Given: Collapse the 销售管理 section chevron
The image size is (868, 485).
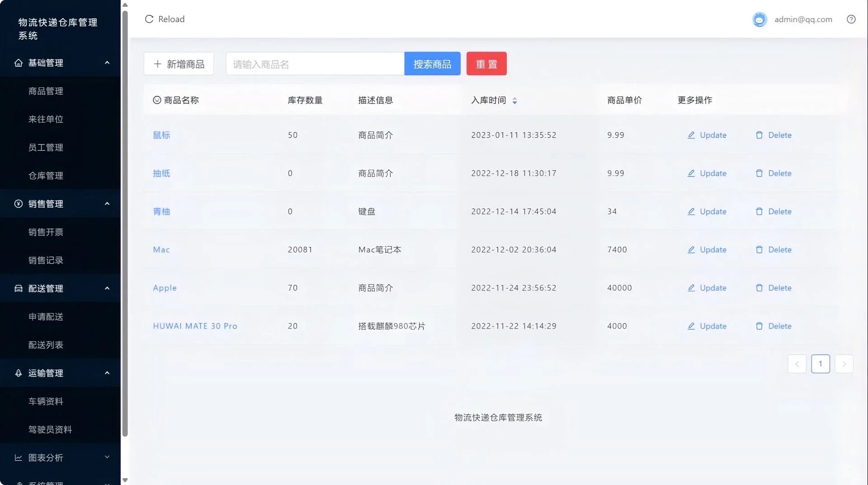Looking at the screenshot, I should point(107,204).
